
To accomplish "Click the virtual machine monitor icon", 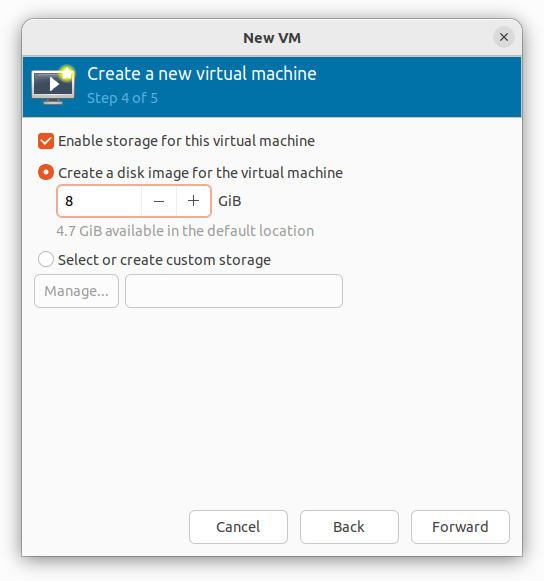I will pos(53,85).
